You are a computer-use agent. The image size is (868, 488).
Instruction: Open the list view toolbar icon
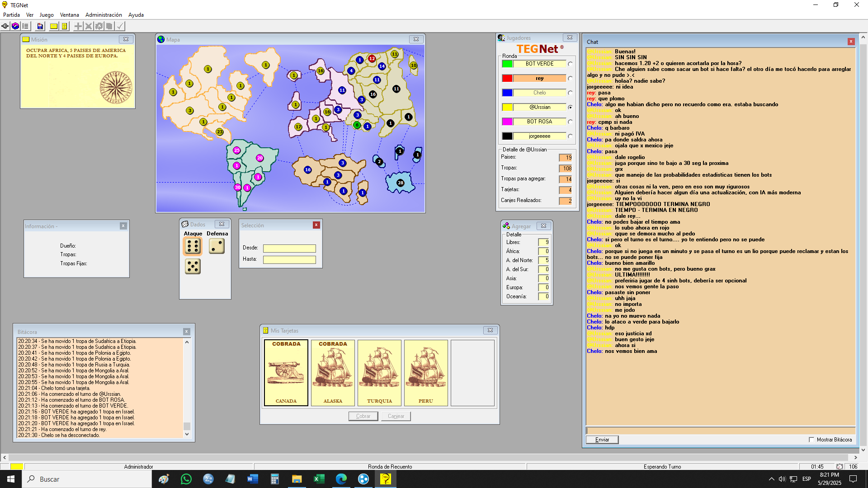tap(26, 26)
